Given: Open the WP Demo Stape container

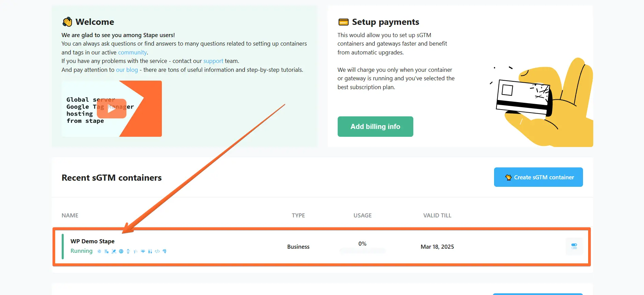Looking at the screenshot, I should [92, 241].
